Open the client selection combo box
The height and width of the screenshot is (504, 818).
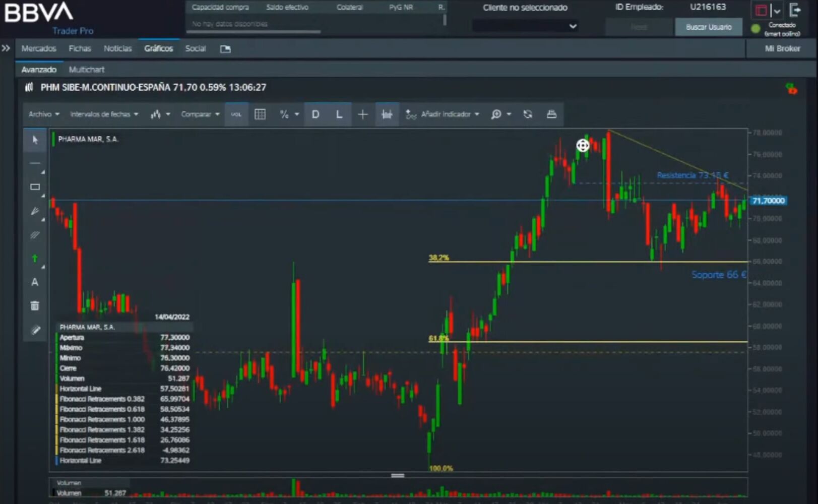point(525,26)
